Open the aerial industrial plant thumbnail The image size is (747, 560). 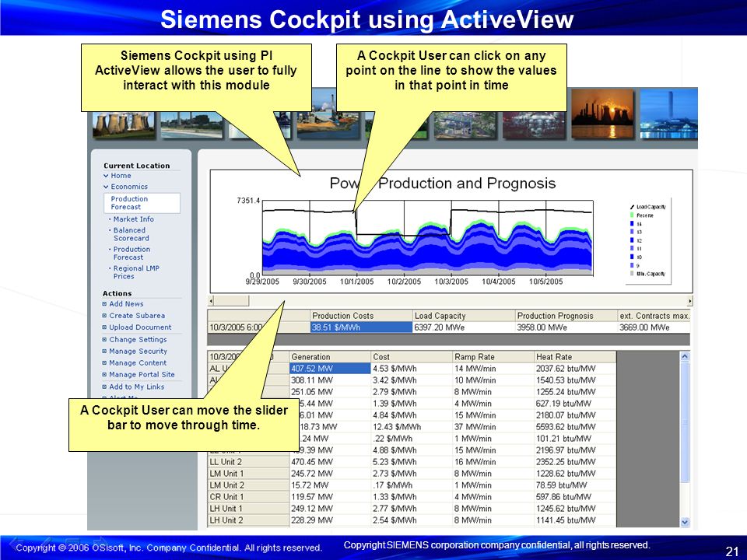[465, 125]
